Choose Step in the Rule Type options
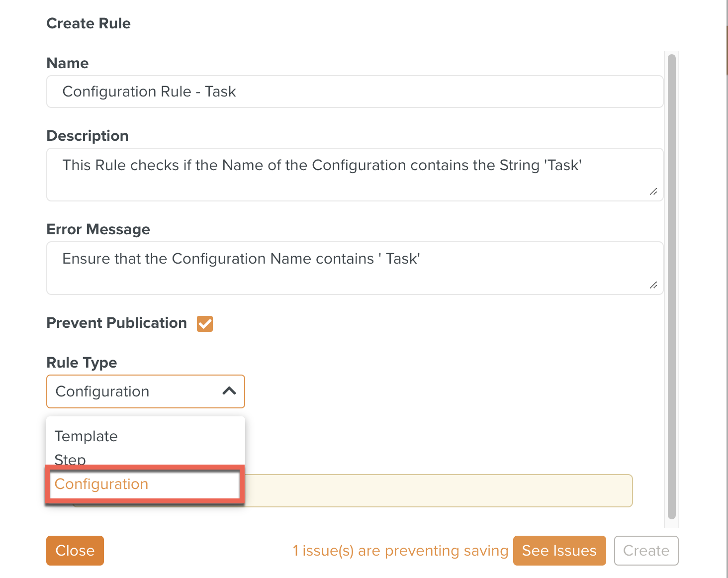The image size is (728, 578). [x=70, y=459]
